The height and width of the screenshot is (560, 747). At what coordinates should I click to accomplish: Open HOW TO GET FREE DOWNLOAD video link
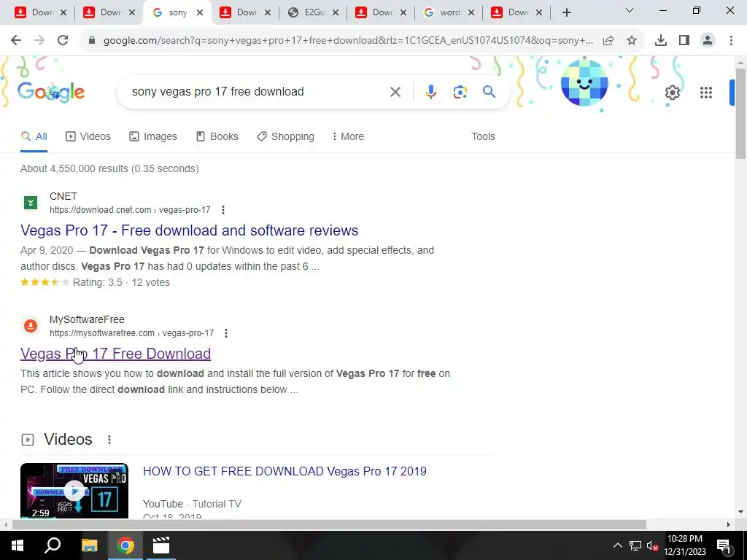[x=285, y=472]
